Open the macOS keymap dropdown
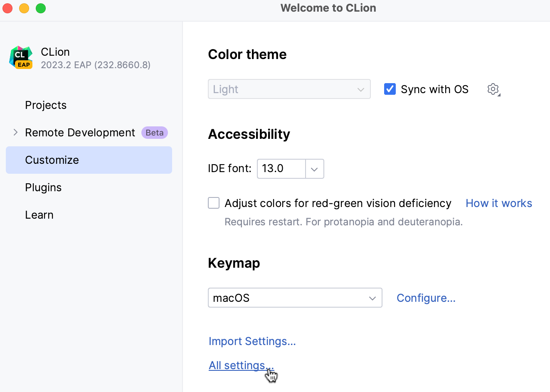Image resolution: width=550 pixels, height=392 pixels. click(295, 298)
